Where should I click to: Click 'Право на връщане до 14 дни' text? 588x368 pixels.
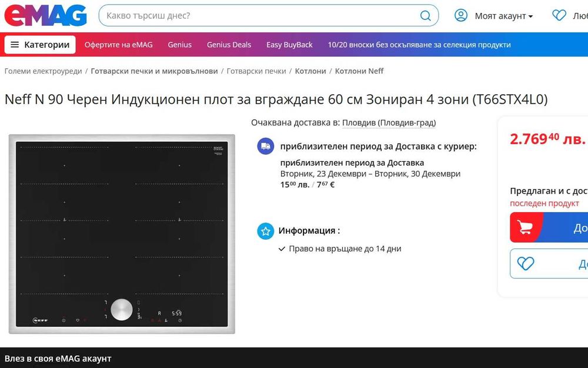click(345, 248)
